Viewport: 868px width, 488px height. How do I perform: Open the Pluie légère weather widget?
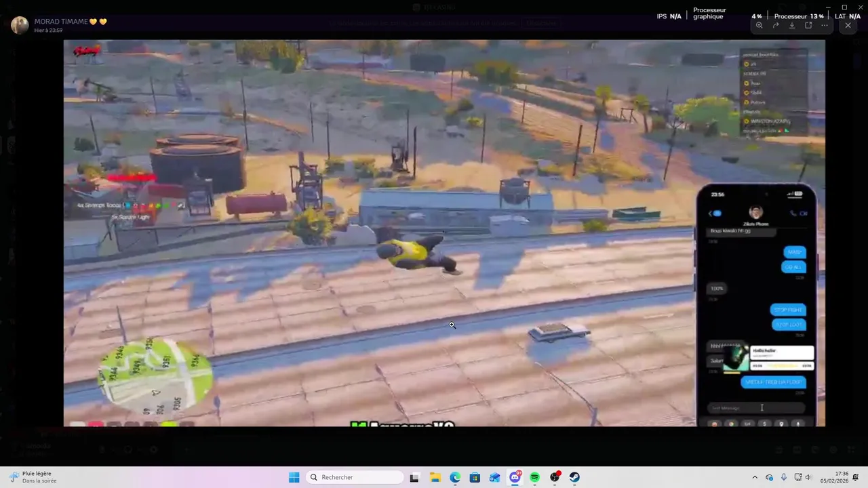point(33,477)
